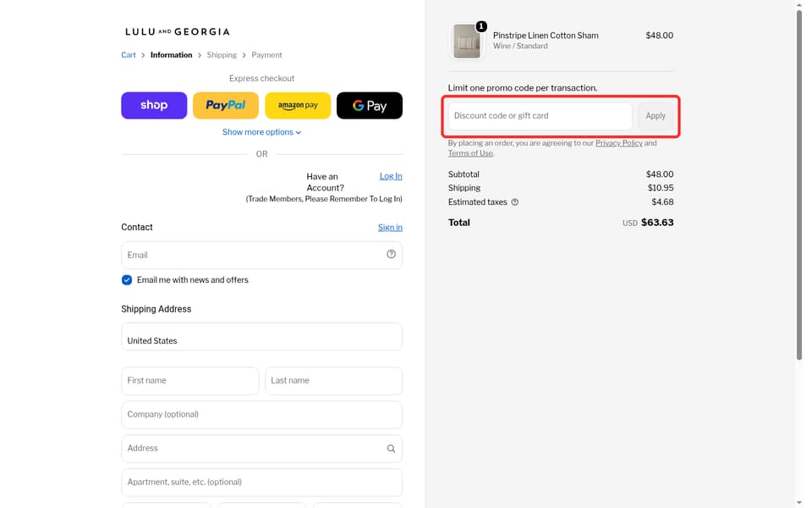Click the Apartment, suite field

click(x=261, y=483)
